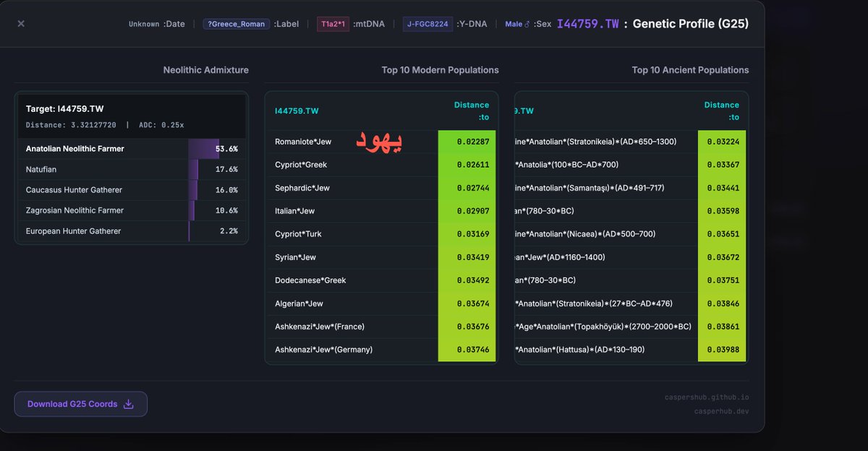Select the Hattusa AD 130–190 ancient row

(x=631, y=350)
